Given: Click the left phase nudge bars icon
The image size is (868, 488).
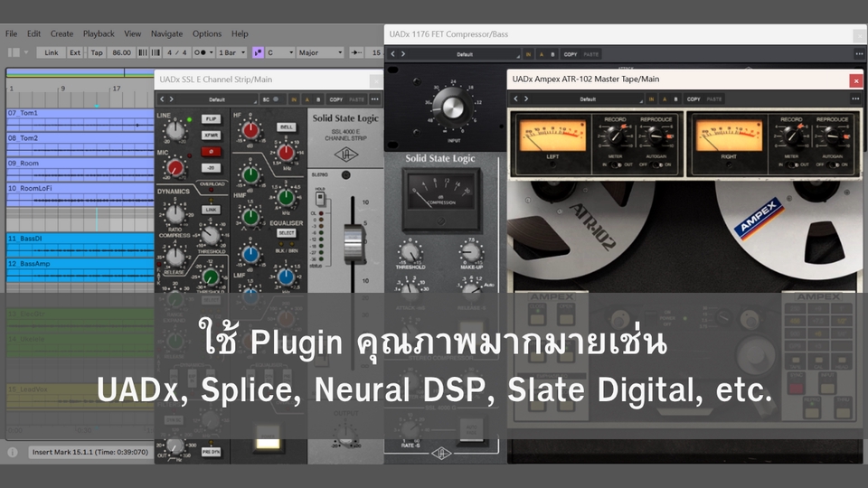Looking at the screenshot, I should point(142,52).
